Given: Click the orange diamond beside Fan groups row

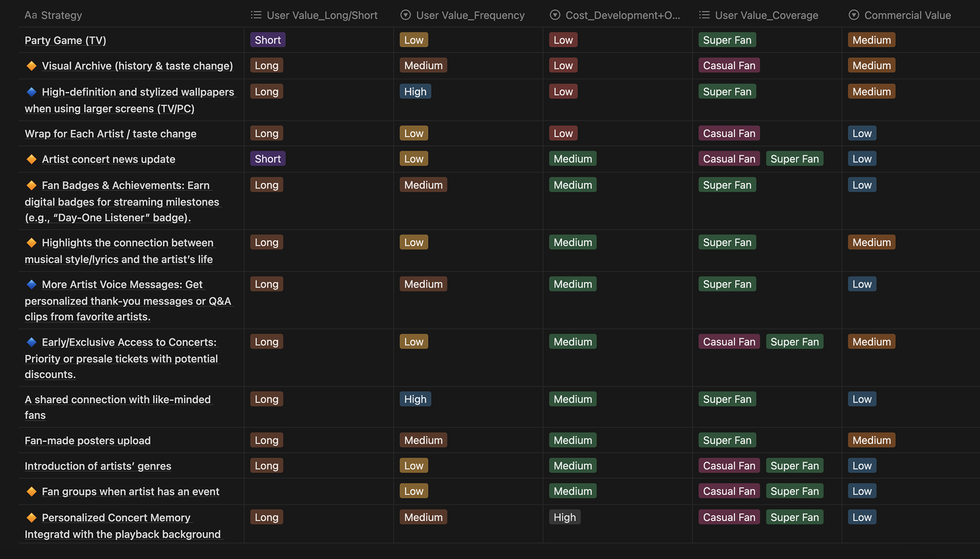Looking at the screenshot, I should click(31, 492).
